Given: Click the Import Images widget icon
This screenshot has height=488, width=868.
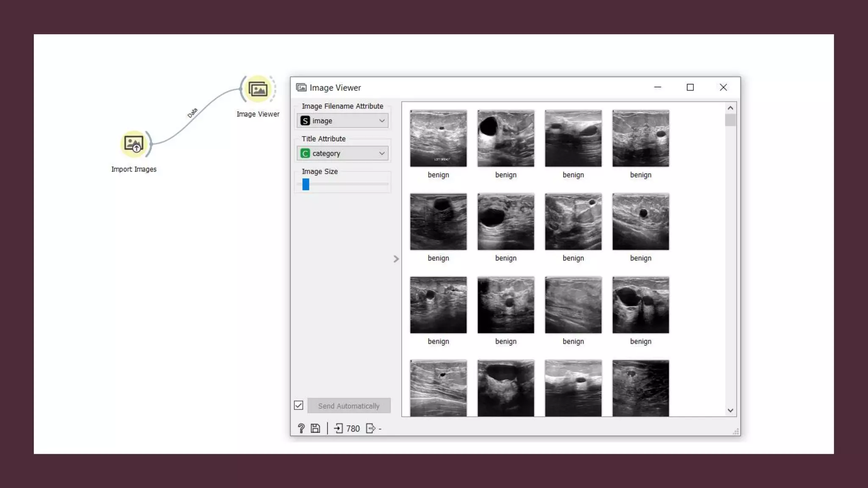Looking at the screenshot, I should click(x=134, y=144).
